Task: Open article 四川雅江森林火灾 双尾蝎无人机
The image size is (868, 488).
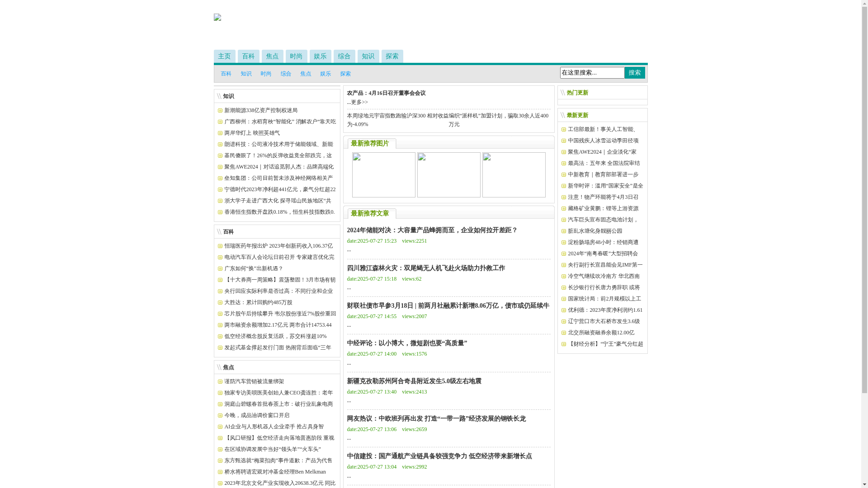Action: tap(426, 268)
